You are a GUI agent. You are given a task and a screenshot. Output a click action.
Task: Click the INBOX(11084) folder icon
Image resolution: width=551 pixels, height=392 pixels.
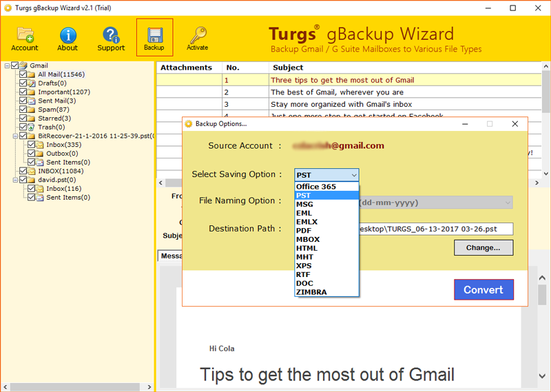click(31, 171)
